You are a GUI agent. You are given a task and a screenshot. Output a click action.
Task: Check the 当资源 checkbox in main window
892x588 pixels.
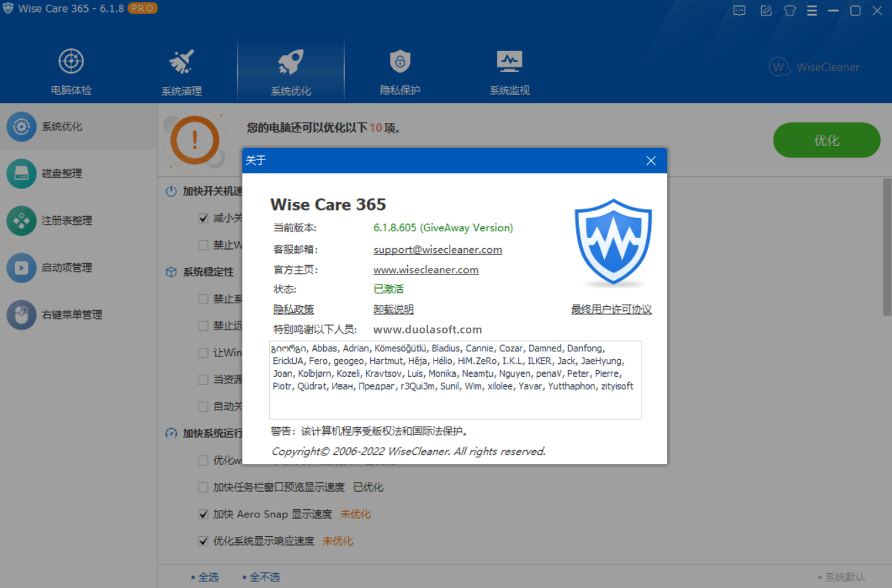click(x=203, y=379)
